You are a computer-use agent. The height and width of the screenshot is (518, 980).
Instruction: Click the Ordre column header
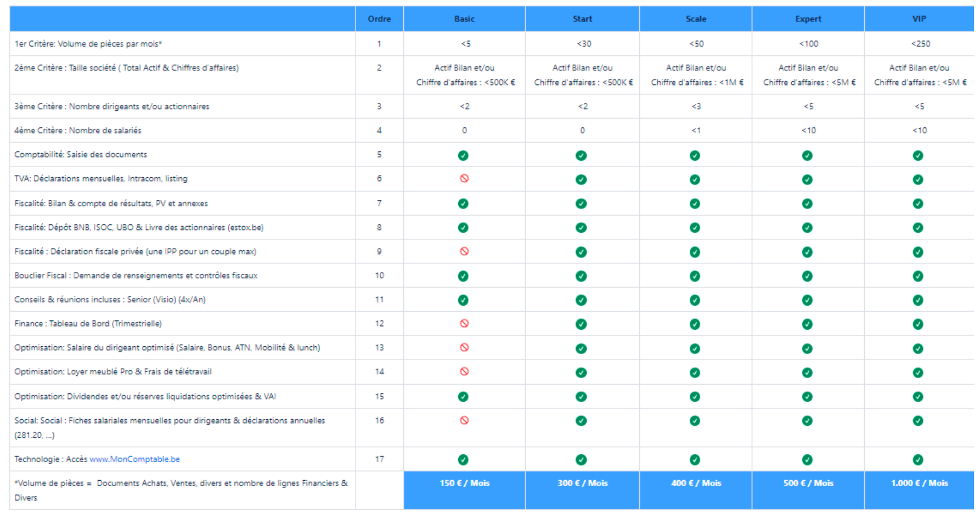379,19
